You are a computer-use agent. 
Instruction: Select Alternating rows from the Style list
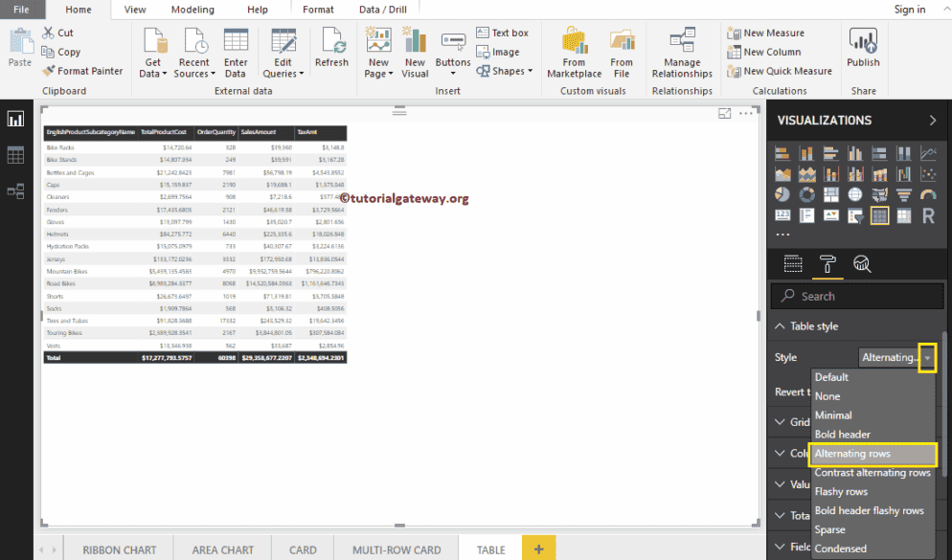pos(852,453)
